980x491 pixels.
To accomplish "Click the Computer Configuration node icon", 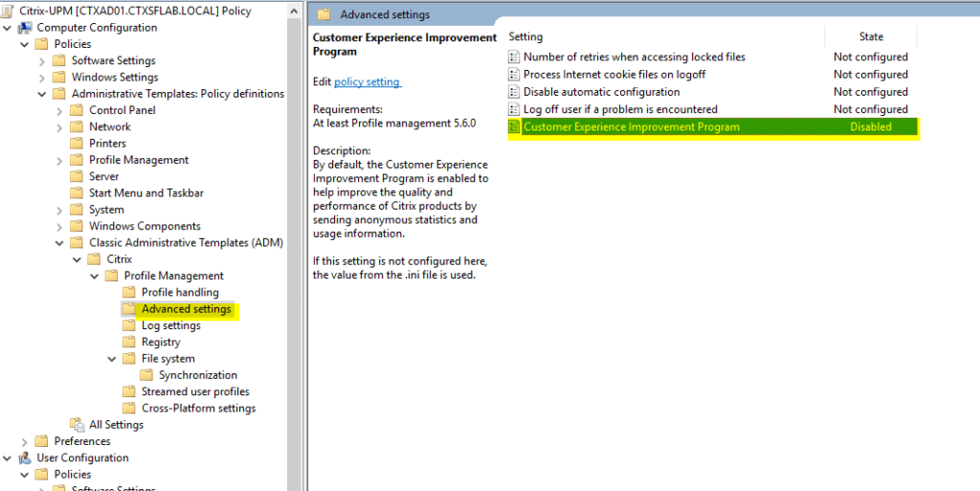I will [24, 28].
